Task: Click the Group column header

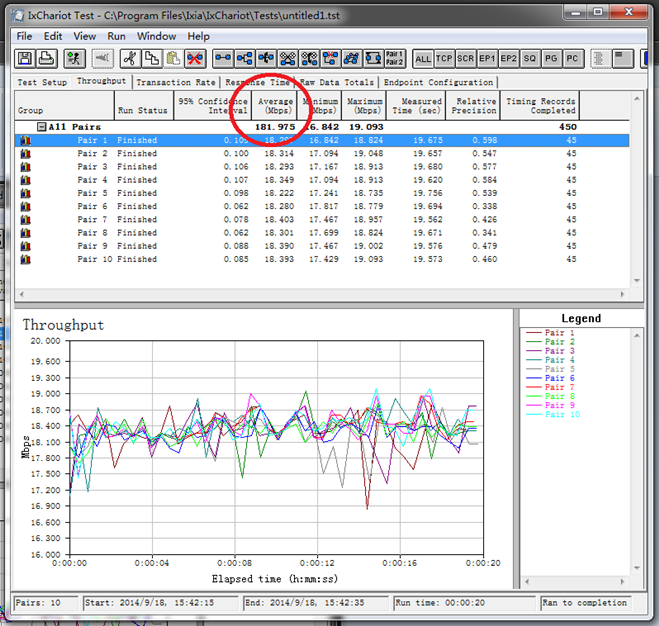Action: click(x=64, y=106)
